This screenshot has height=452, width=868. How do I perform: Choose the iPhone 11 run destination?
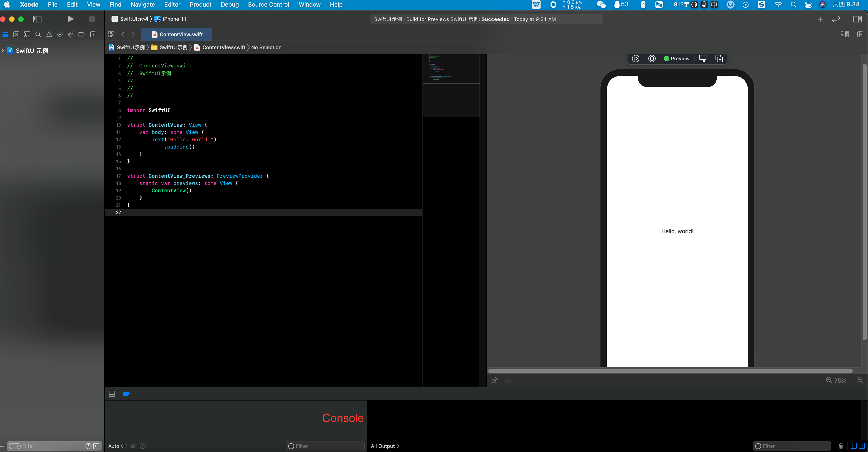click(170, 19)
